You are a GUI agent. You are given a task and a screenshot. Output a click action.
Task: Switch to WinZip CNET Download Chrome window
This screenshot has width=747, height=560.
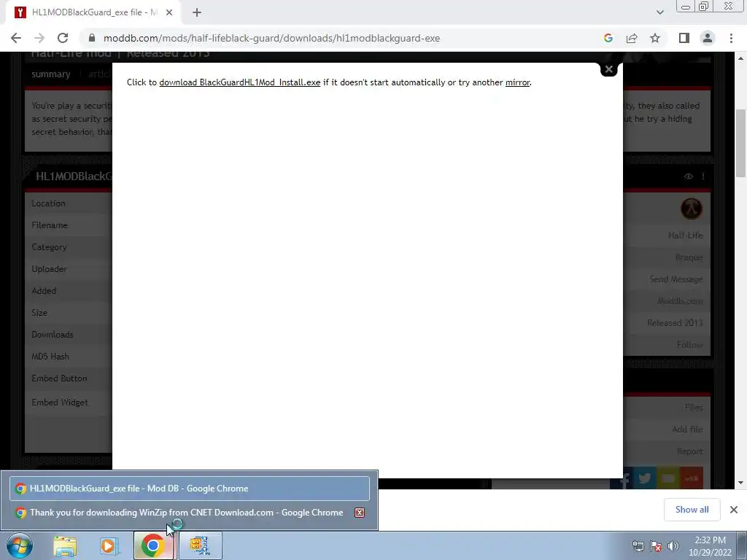click(186, 513)
